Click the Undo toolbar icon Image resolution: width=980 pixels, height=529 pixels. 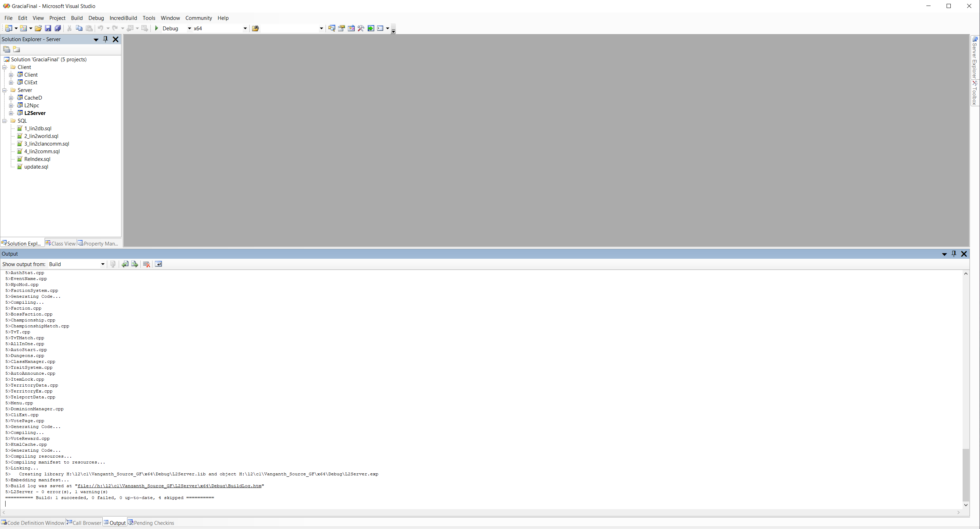100,28
